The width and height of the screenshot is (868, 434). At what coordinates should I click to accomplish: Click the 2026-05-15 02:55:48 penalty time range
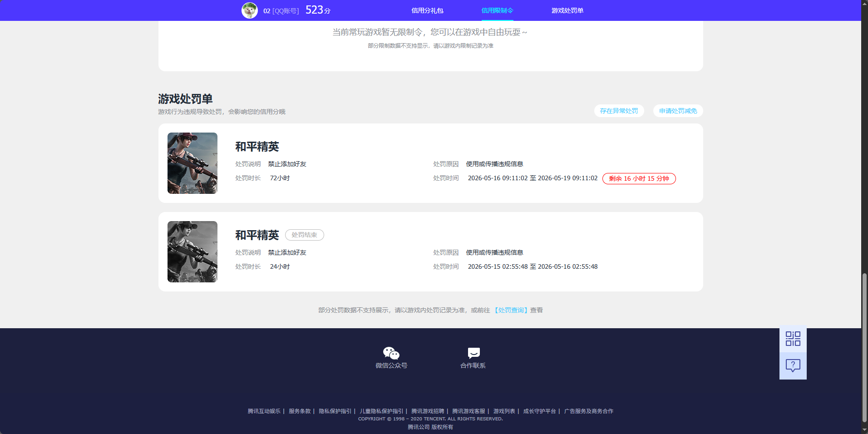point(533,266)
